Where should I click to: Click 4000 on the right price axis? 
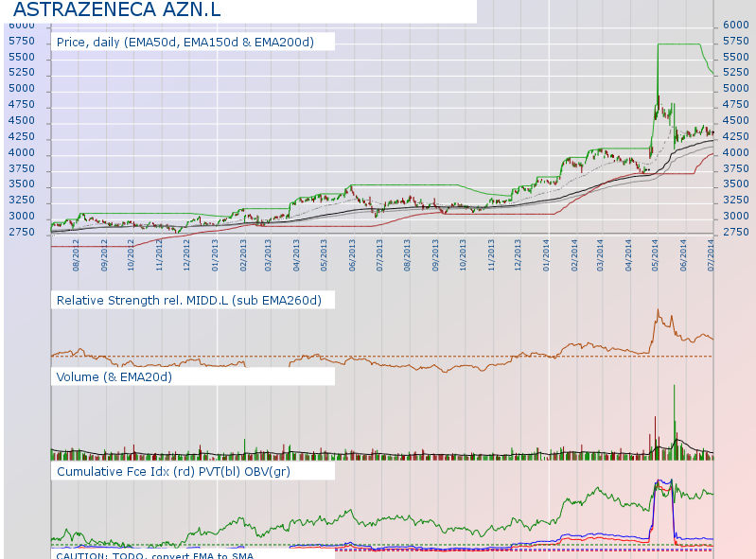tap(736, 153)
